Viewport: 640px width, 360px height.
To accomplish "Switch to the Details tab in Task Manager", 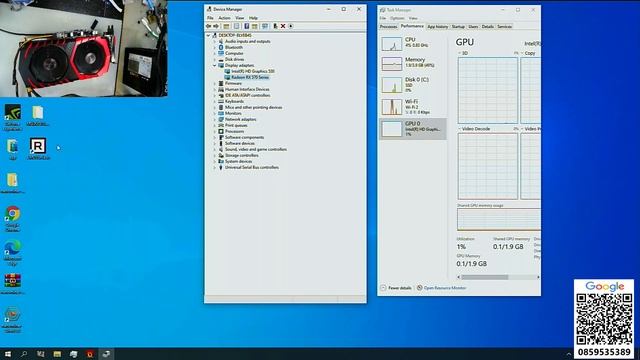I will pos(487,27).
